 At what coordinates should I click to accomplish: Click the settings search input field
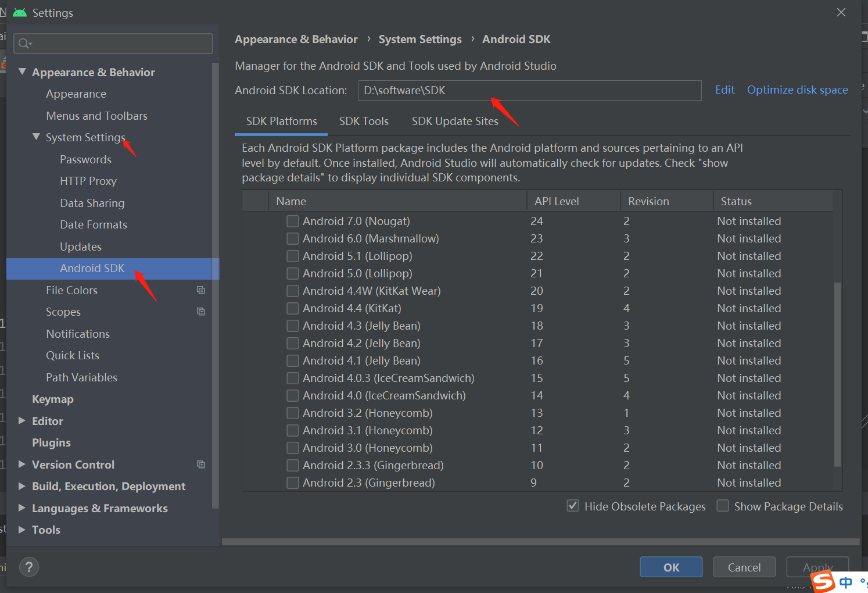pyautogui.click(x=113, y=44)
